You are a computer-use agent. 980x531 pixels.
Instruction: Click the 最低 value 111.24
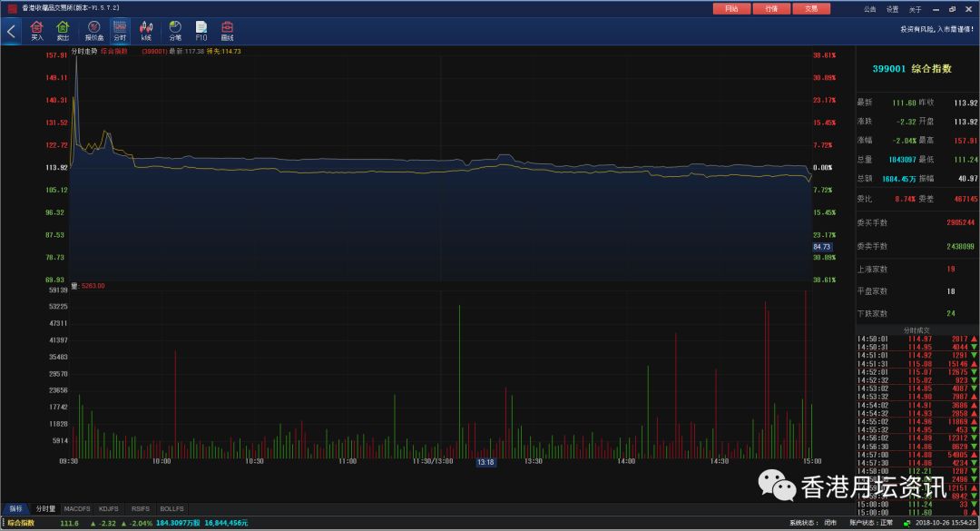point(965,160)
